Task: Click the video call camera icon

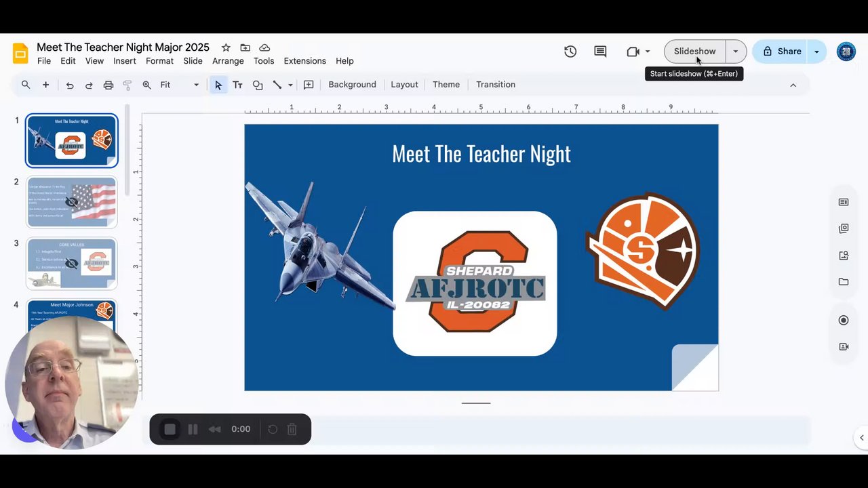Action: tap(633, 52)
